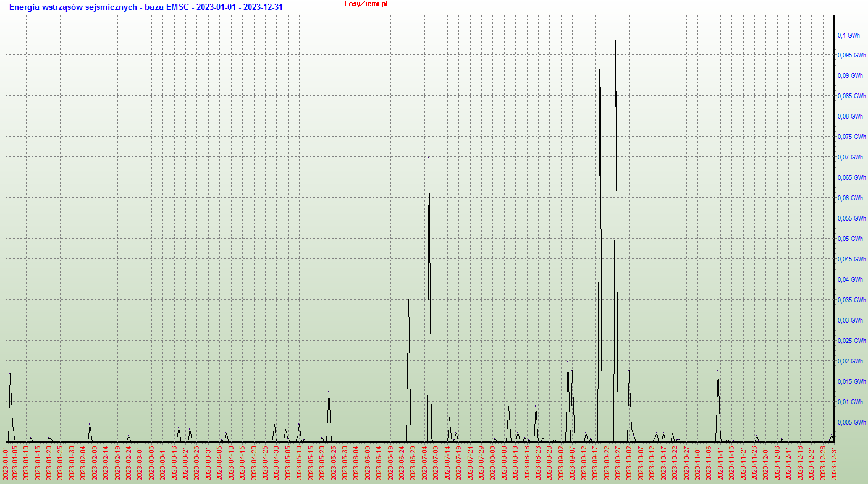Click the peak of the early-January spike
The height and width of the screenshot is (484, 868).
(10, 373)
